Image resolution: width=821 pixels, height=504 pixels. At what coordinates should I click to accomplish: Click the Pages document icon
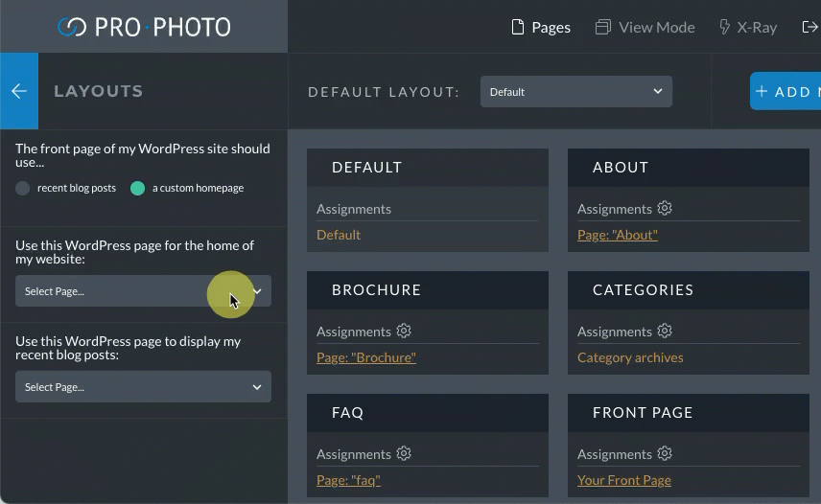(517, 27)
